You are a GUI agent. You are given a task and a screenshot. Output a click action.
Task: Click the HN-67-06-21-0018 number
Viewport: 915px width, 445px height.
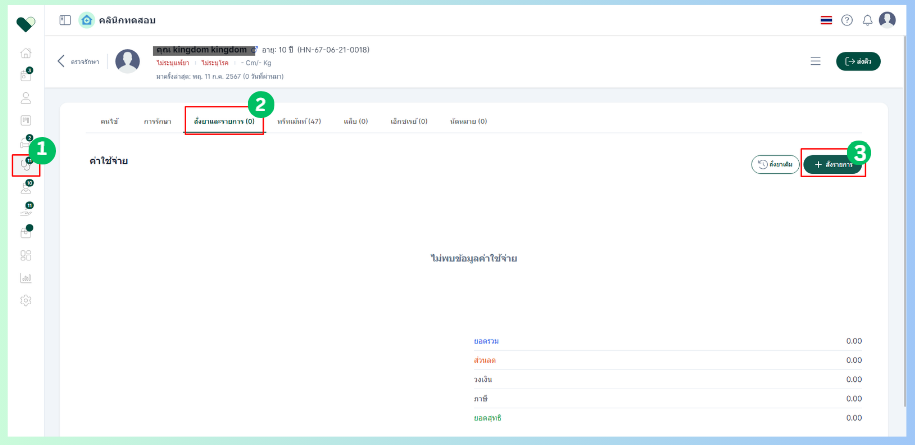click(333, 50)
